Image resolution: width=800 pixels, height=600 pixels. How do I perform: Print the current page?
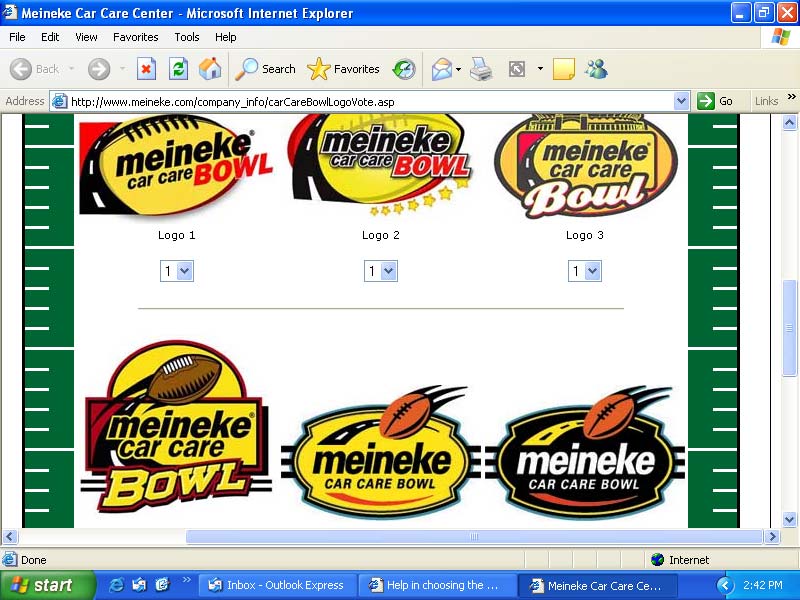point(481,69)
